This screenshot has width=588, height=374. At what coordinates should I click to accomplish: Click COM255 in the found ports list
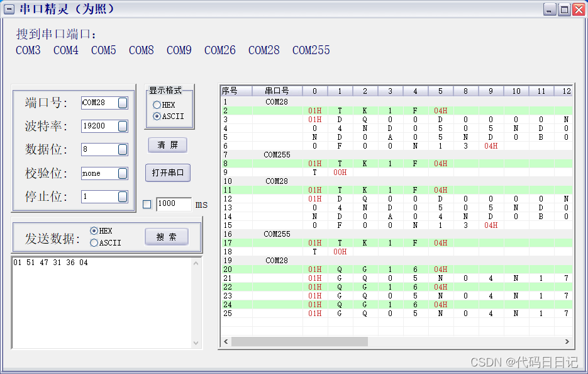311,50
